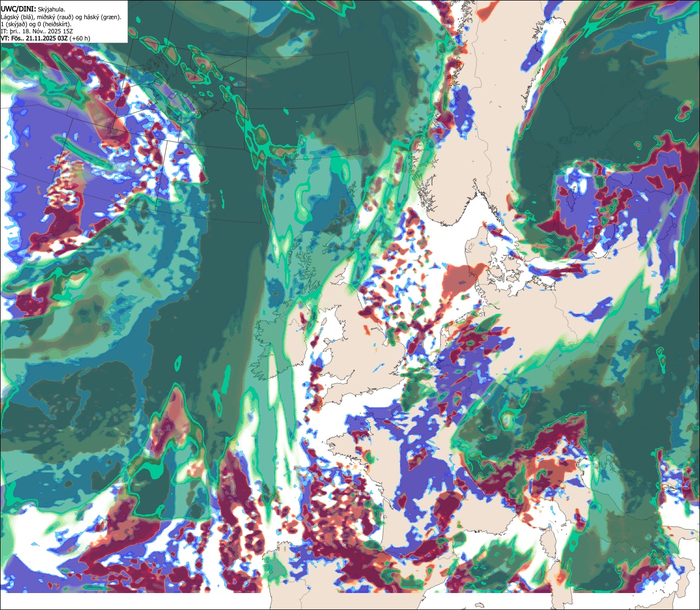Click the "1 (skýjað) og 0 (heiðskírt)." line
This screenshot has height=610, width=700.
coord(36,24)
